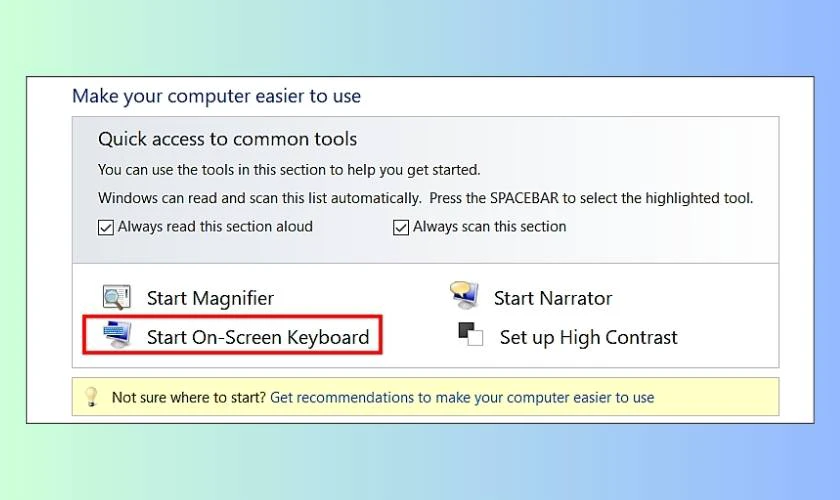The image size is (840, 500).
Task: Select Start On-Screen Keyboard label
Action: click(x=258, y=337)
